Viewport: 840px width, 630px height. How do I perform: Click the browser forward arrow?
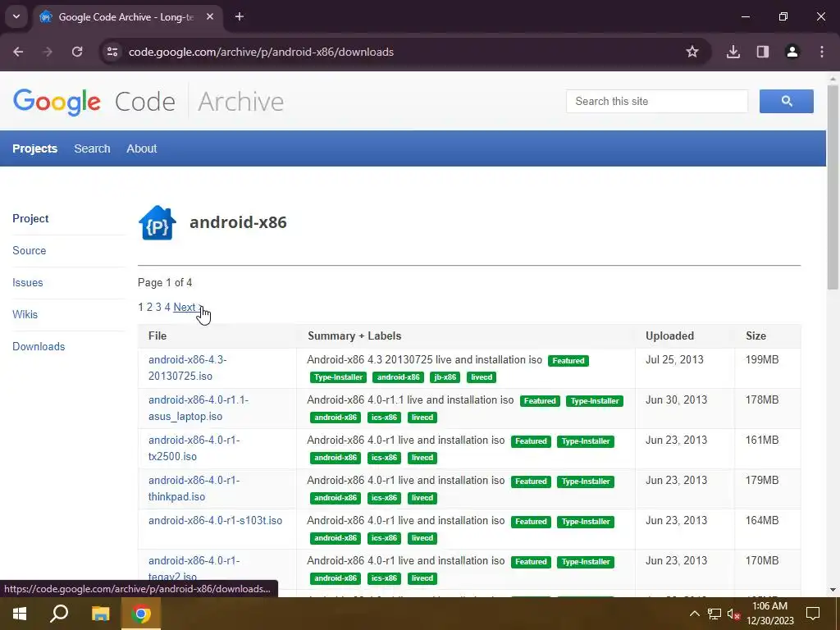[48, 52]
